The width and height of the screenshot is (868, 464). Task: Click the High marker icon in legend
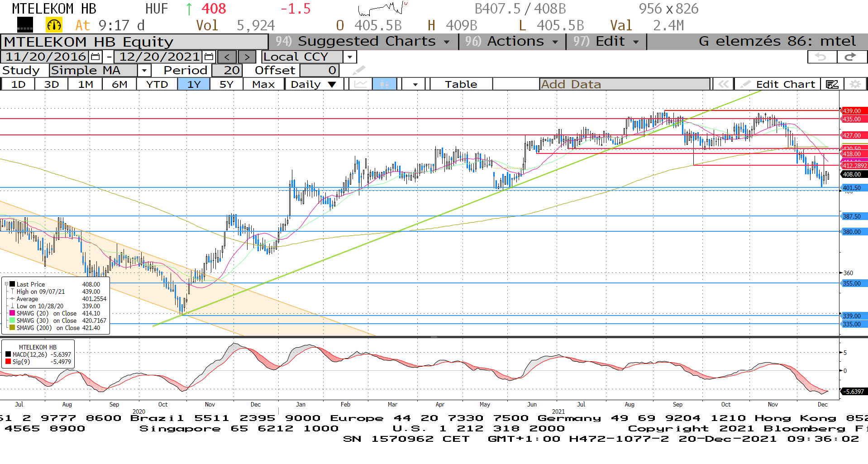(x=12, y=292)
